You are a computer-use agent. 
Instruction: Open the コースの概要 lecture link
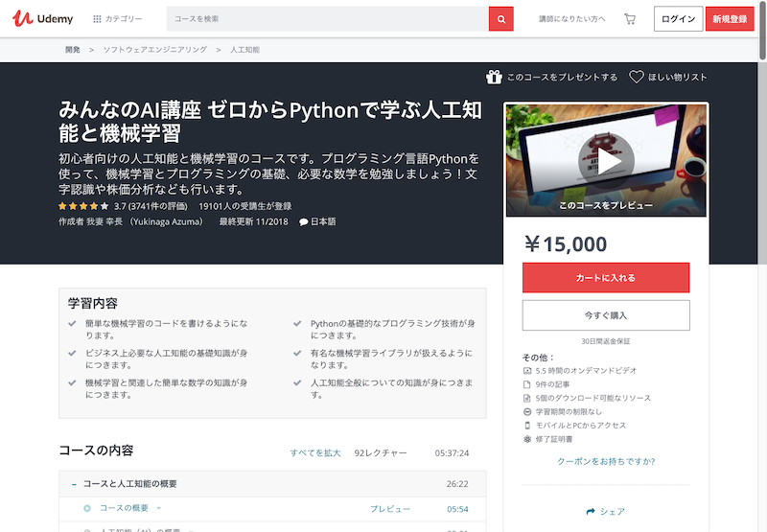pos(124,508)
